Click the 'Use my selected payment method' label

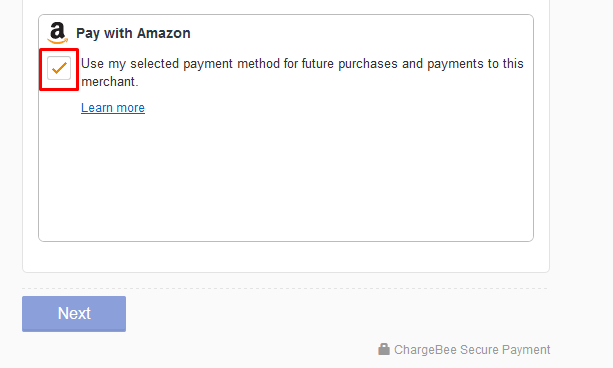[302, 72]
